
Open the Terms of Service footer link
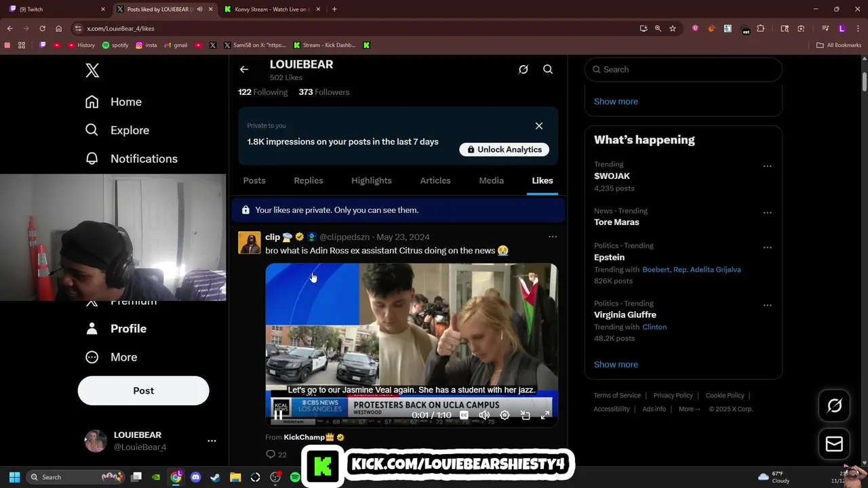click(617, 396)
